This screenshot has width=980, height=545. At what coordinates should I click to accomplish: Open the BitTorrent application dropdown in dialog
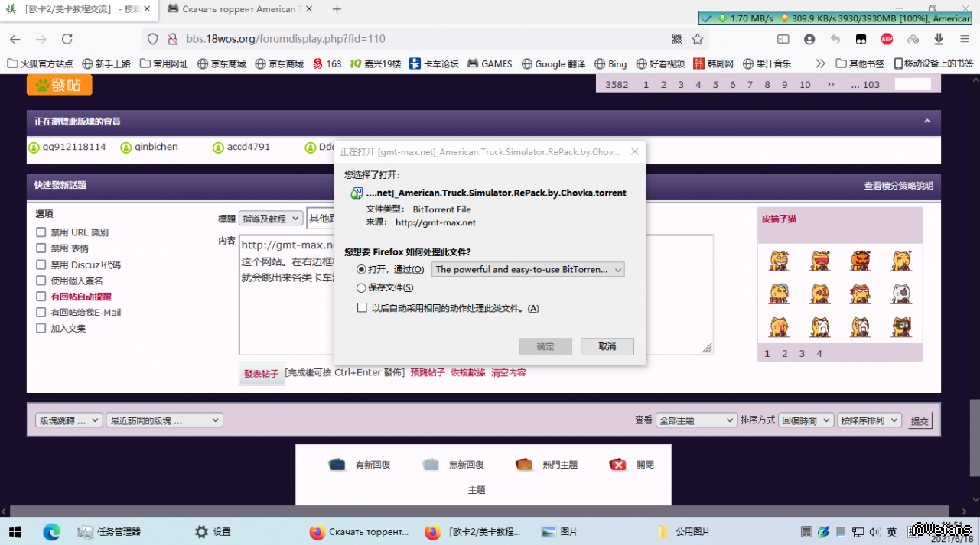pos(528,269)
